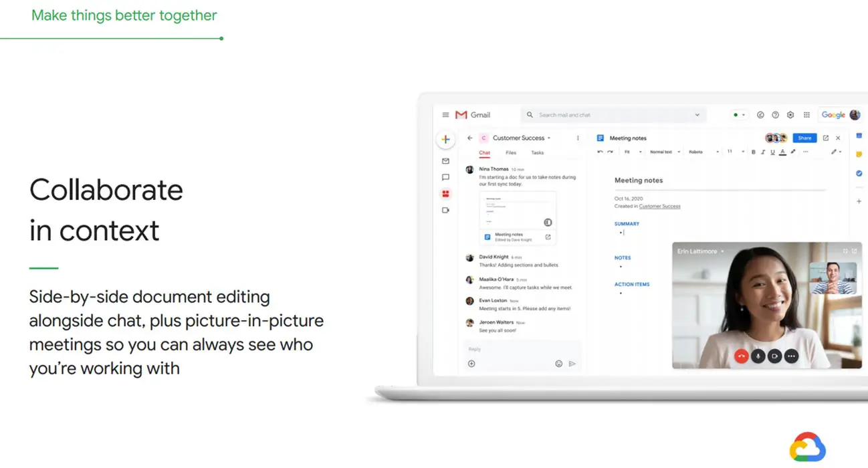Screen dimensions: 868x468
Task: Toggle italic formatting
Action: point(763,152)
